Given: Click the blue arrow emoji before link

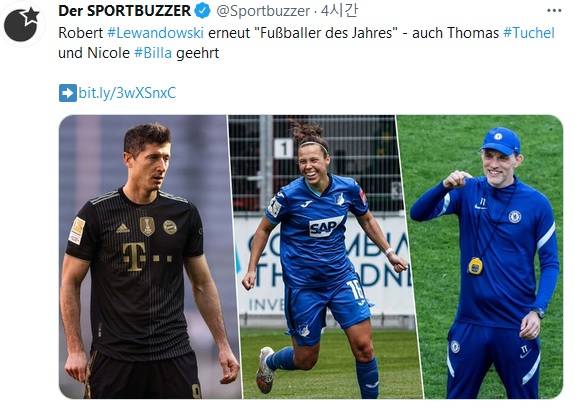Looking at the screenshot, I should click(68, 93).
